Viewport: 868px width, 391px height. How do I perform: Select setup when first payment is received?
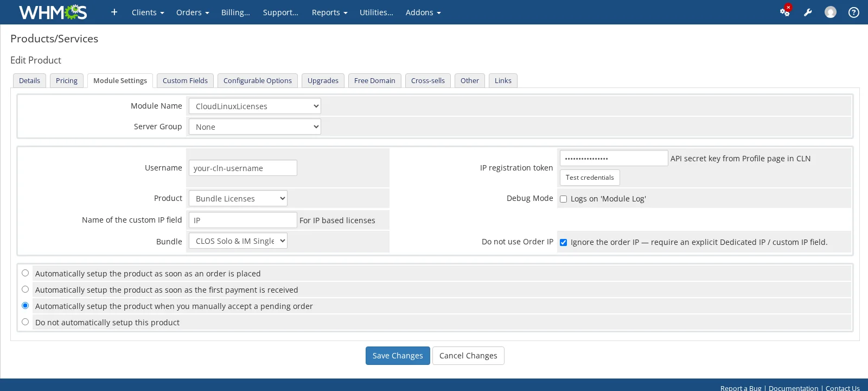tap(25, 289)
